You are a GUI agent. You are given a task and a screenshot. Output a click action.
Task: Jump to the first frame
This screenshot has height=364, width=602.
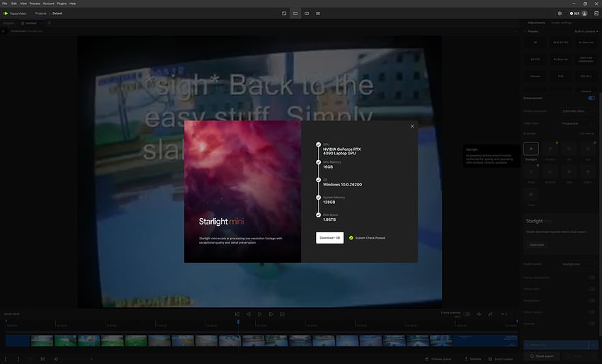point(237,314)
